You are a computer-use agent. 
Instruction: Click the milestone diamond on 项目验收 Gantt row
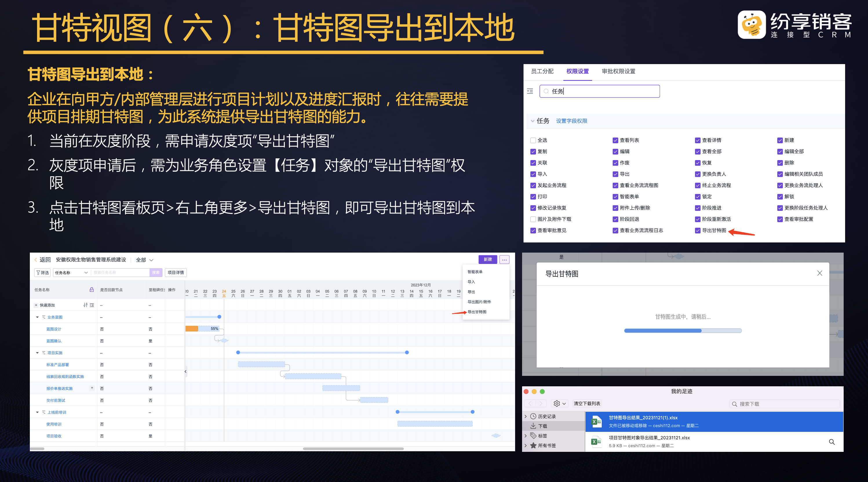[x=496, y=435]
